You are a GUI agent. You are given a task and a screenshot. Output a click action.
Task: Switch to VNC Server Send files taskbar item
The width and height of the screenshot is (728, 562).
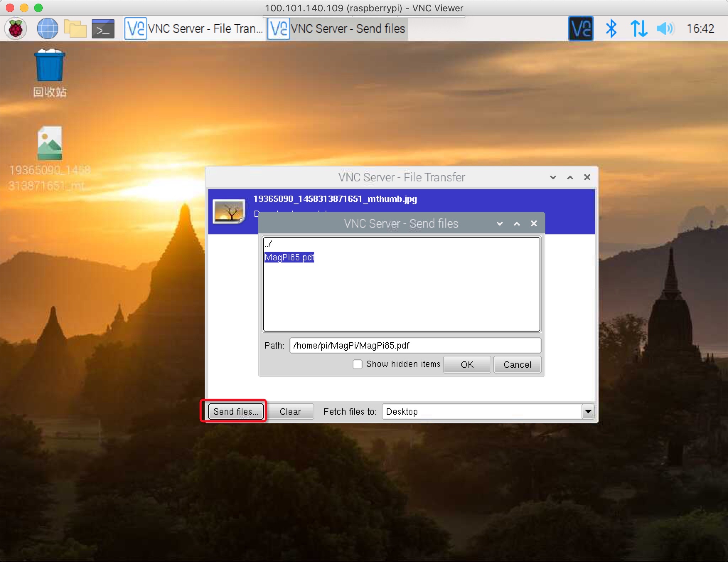(337, 28)
